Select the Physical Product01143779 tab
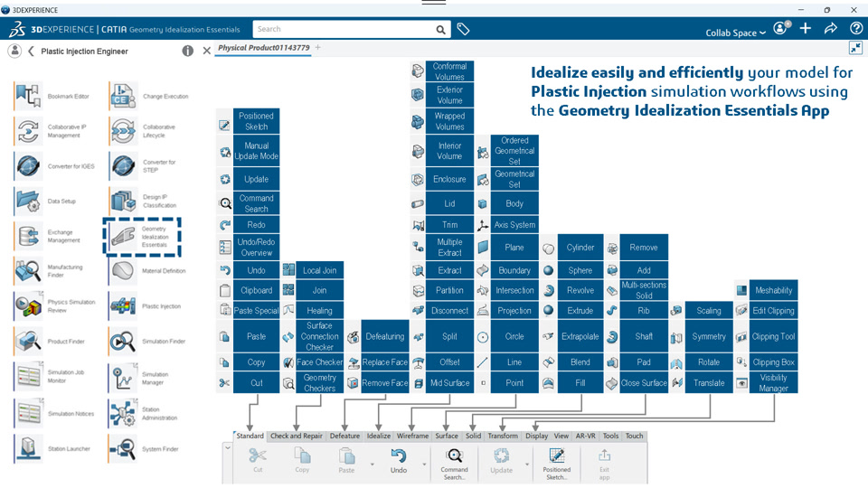The width and height of the screenshot is (868, 488). tap(263, 48)
